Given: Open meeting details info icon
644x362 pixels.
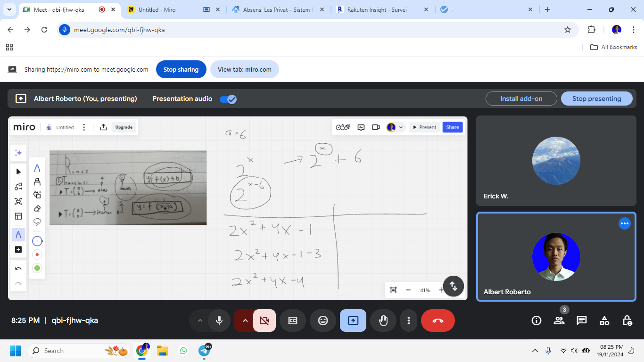Looking at the screenshot, I should click(x=537, y=321).
